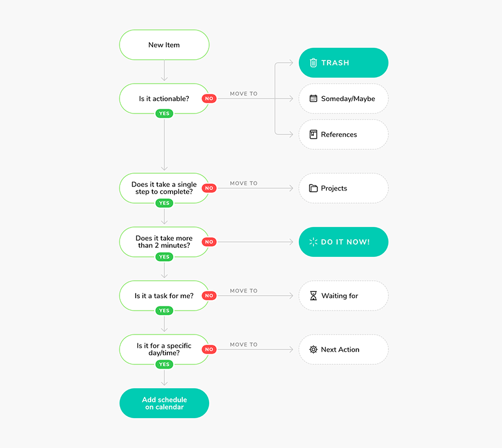This screenshot has height=448, width=502.
Task: Click the Add schedule on calendar node
Action: tap(164, 403)
